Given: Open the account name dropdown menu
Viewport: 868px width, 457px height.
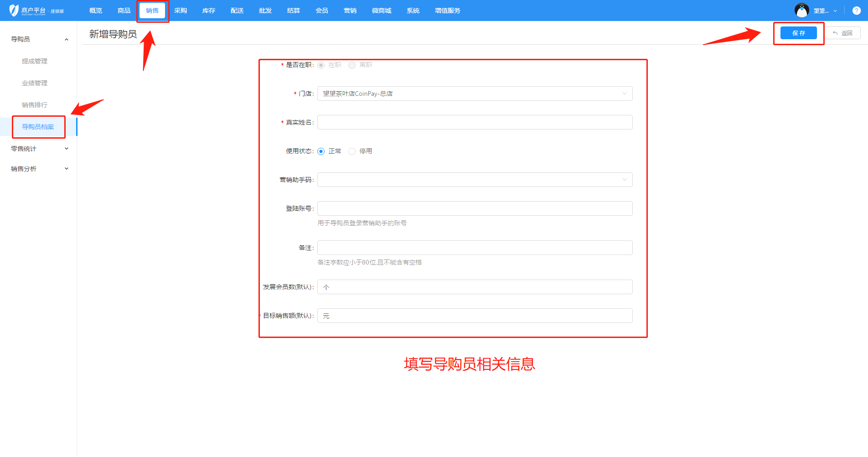Looking at the screenshot, I should pos(825,10).
